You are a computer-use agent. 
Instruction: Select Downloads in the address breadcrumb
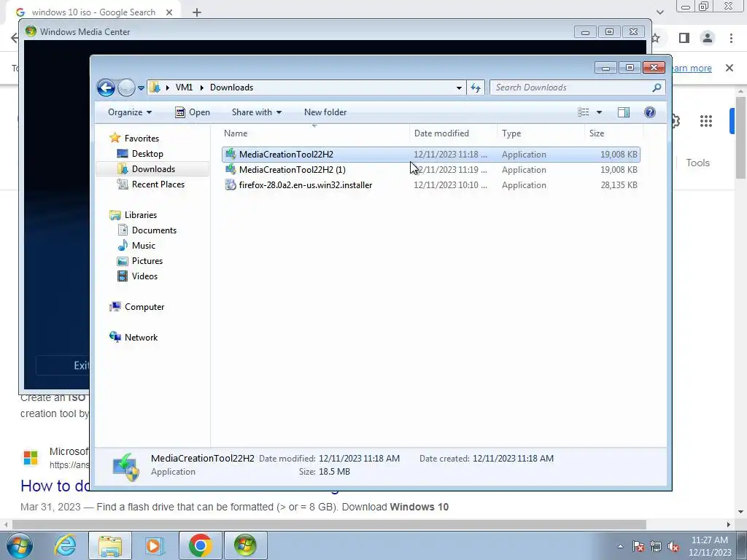(231, 87)
